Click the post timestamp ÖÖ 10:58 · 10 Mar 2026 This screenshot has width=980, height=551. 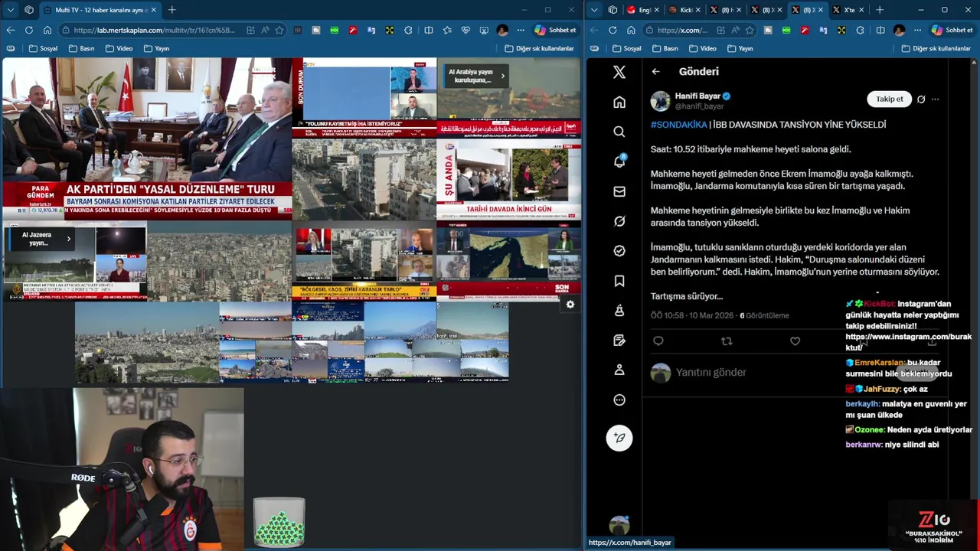[692, 315]
